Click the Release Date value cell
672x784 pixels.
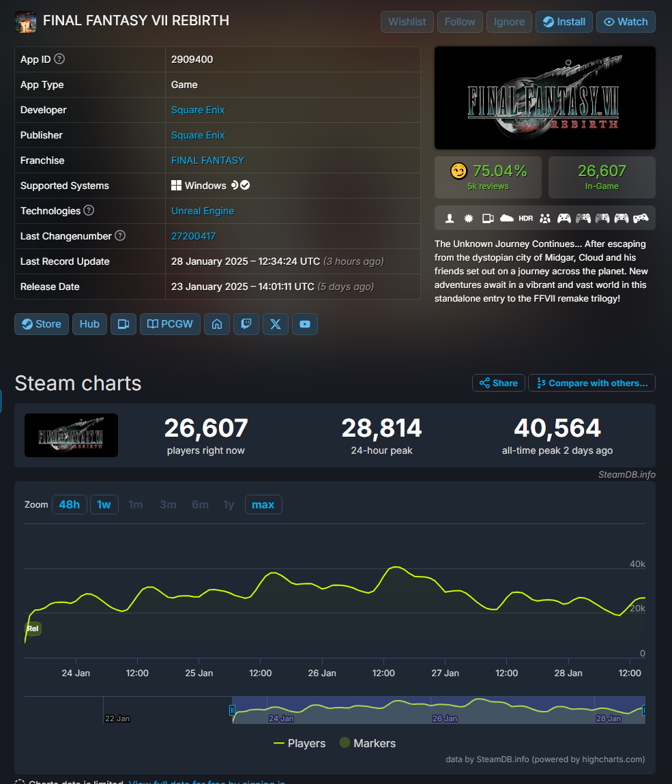[x=293, y=287]
